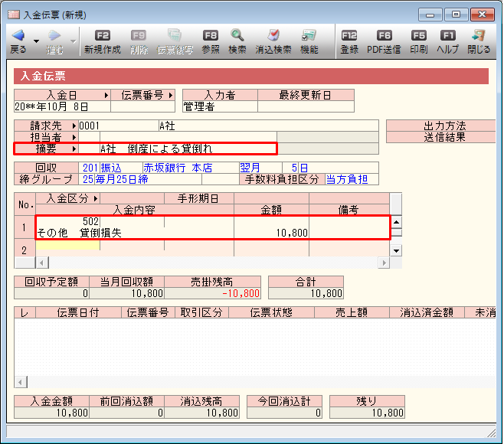Open F1 ヘルプ help icon

(x=448, y=35)
